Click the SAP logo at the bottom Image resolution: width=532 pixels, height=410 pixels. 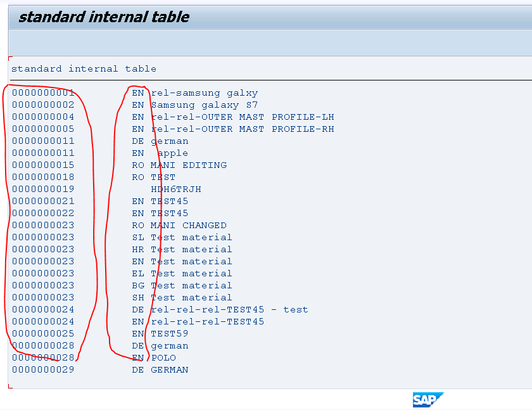click(x=427, y=399)
